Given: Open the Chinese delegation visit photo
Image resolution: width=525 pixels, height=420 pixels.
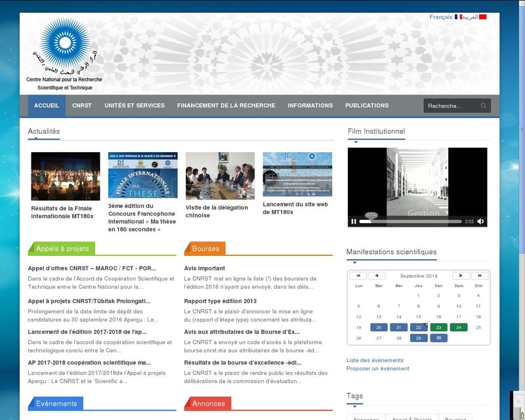Looking at the screenshot, I should [220, 176].
